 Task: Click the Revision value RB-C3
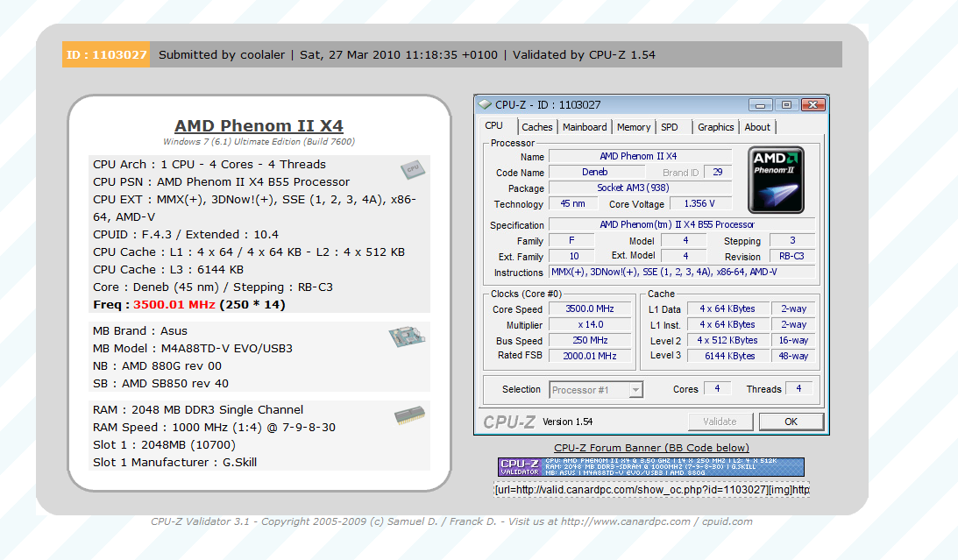[x=791, y=257]
